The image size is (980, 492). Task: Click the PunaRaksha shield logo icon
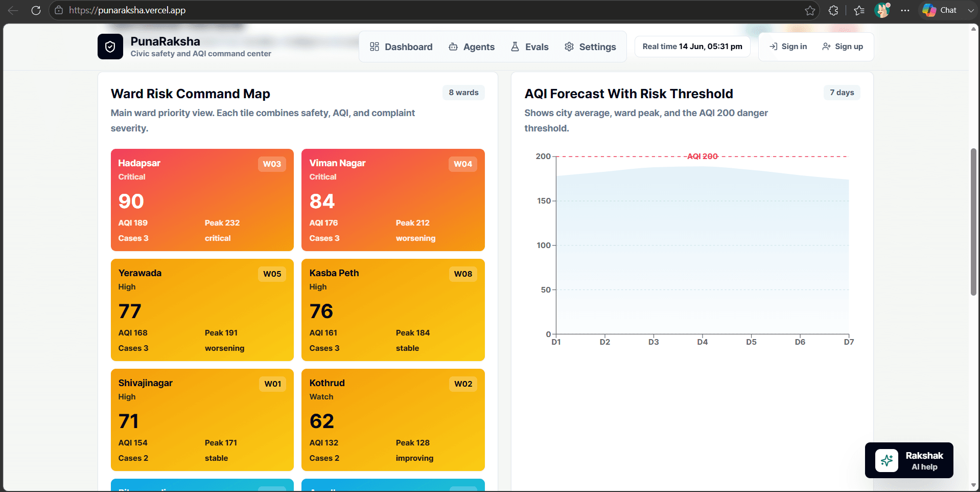[x=110, y=47]
